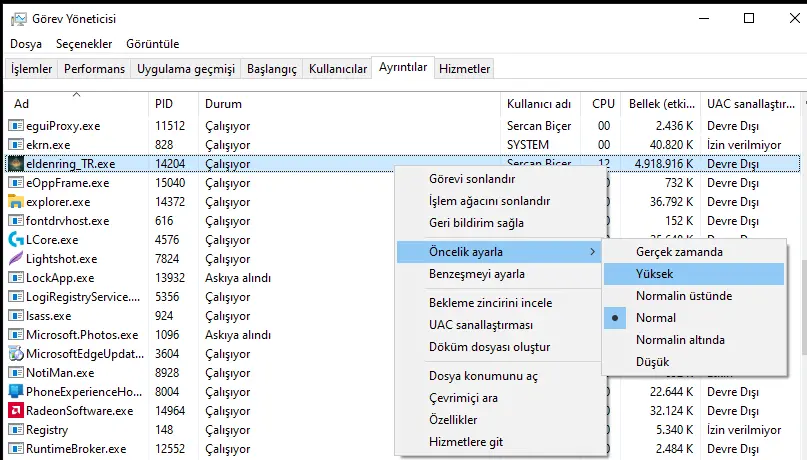Click the PhoneExperienceHost process icon
The width and height of the screenshot is (807, 460).
point(16,392)
